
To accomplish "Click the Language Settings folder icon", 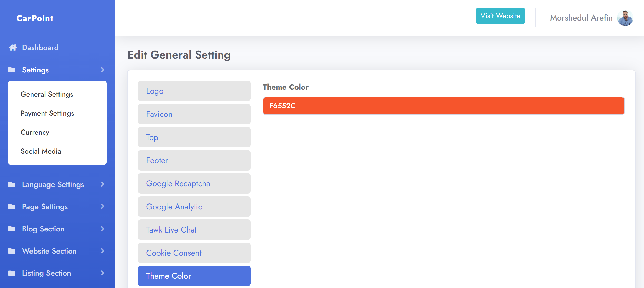I will [x=12, y=184].
